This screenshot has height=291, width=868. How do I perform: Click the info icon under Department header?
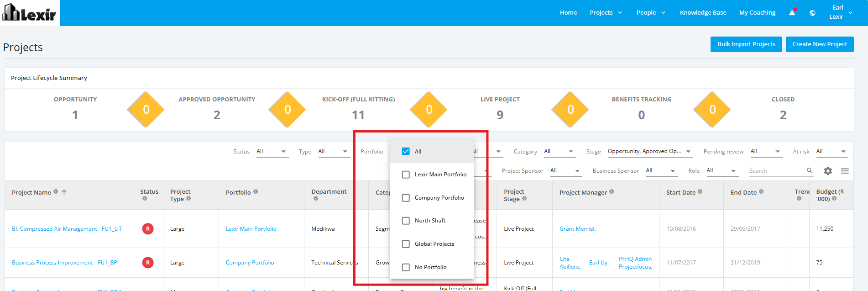click(x=316, y=198)
